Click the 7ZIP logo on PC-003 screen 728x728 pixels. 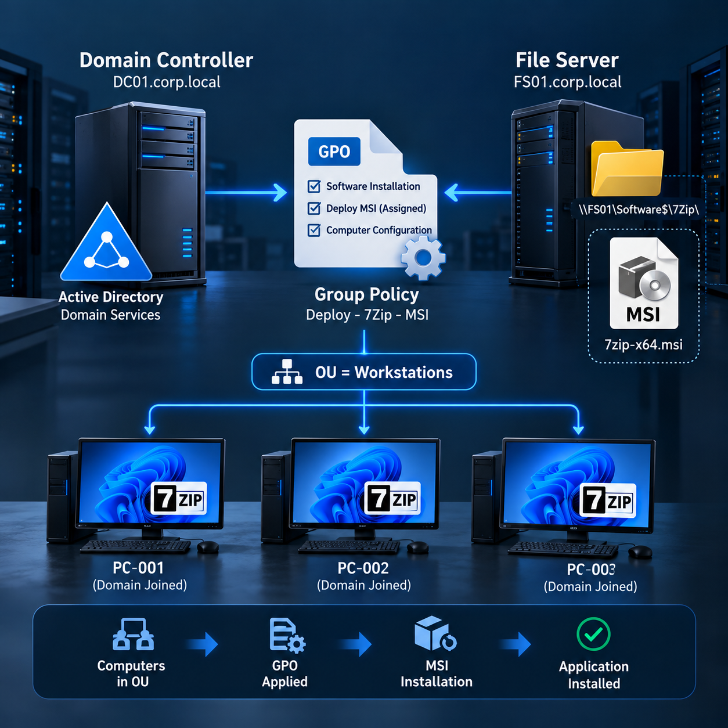point(607,500)
